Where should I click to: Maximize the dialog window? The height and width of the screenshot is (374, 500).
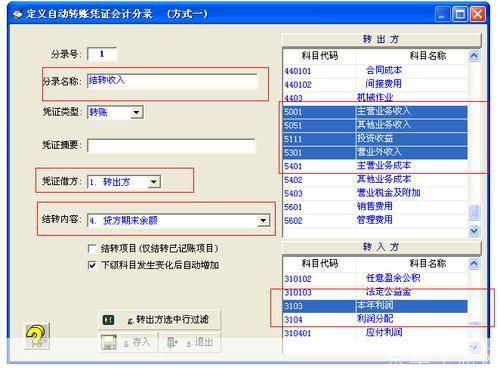click(460, 14)
